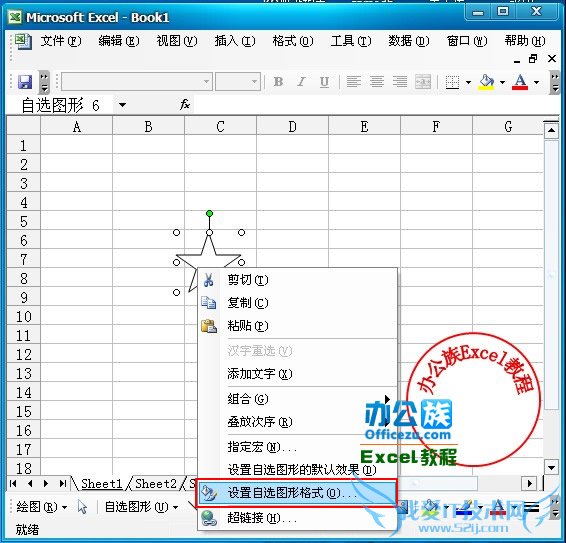Restore the workbook window via inner restore button
The height and width of the screenshot is (543, 566).
click(533, 59)
